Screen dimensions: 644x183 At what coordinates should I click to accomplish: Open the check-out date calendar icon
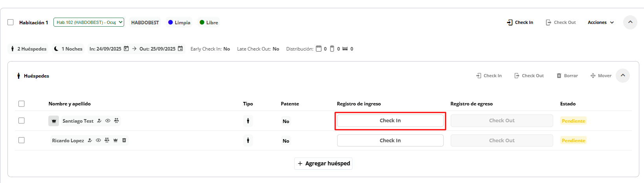[180, 49]
